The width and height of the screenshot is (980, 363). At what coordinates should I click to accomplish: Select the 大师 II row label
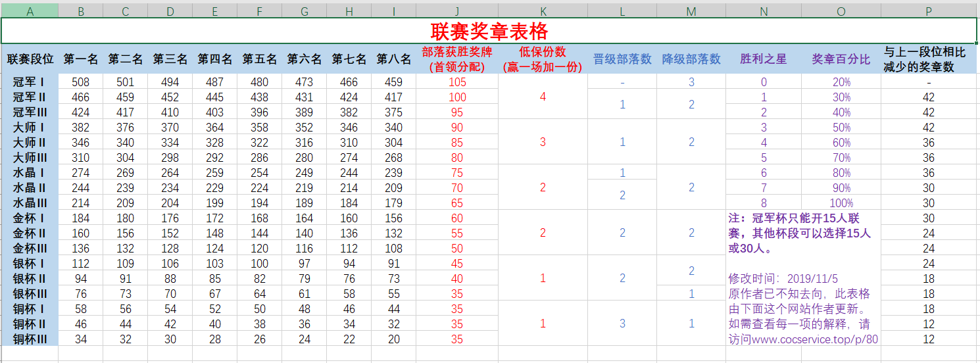[x=30, y=143]
